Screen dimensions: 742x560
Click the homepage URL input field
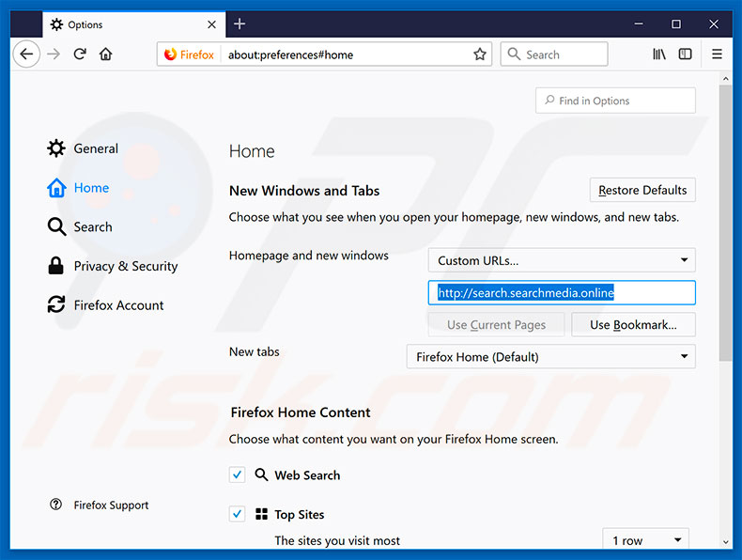(x=562, y=292)
